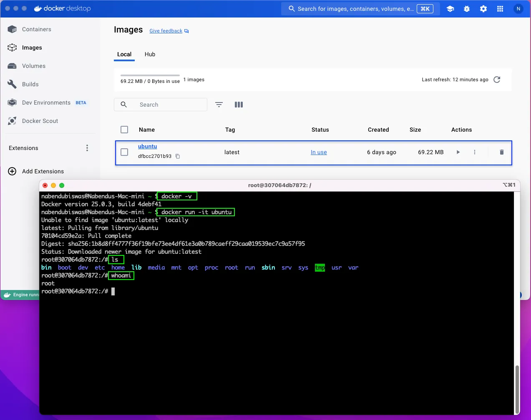Refresh the images list
The width and height of the screenshot is (531, 420).
point(497,80)
